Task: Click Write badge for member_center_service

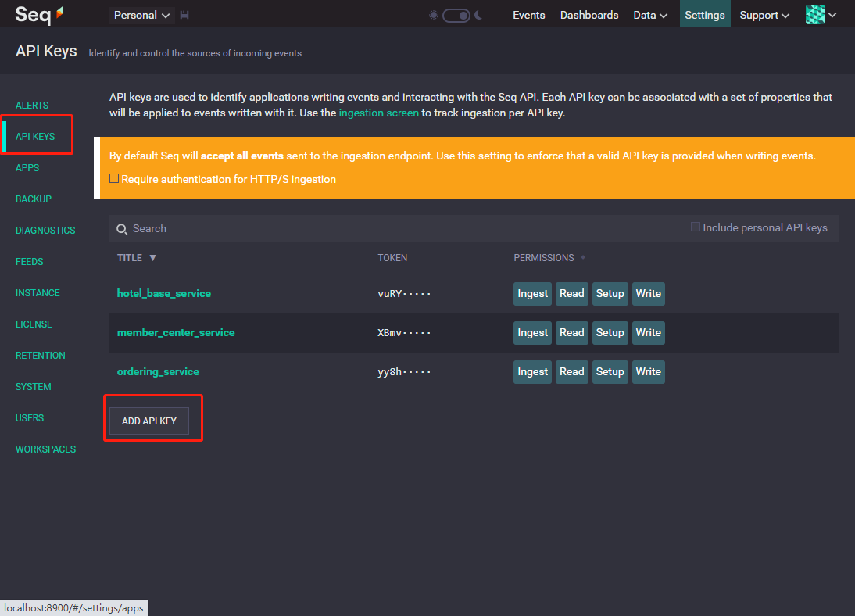Action: pos(649,333)
